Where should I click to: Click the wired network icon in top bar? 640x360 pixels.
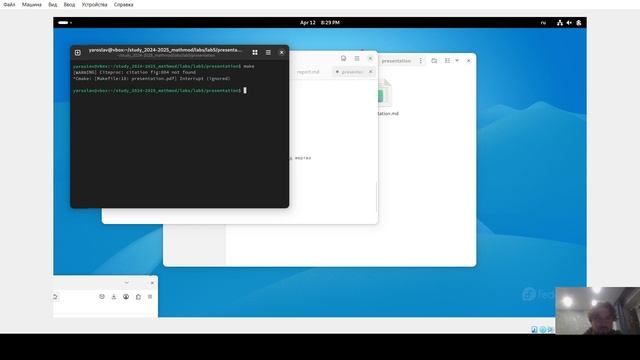[560, 23]
